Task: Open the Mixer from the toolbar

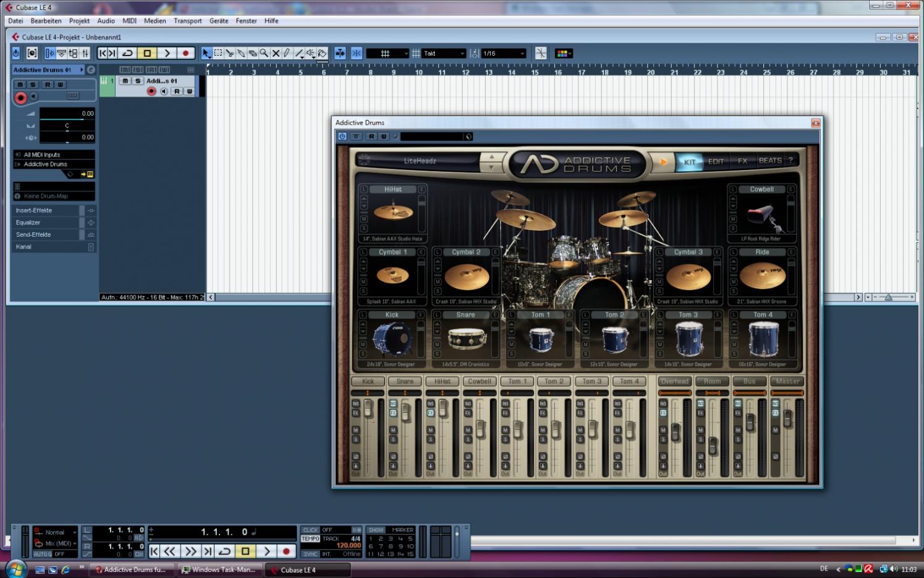Action: point(85,53)
